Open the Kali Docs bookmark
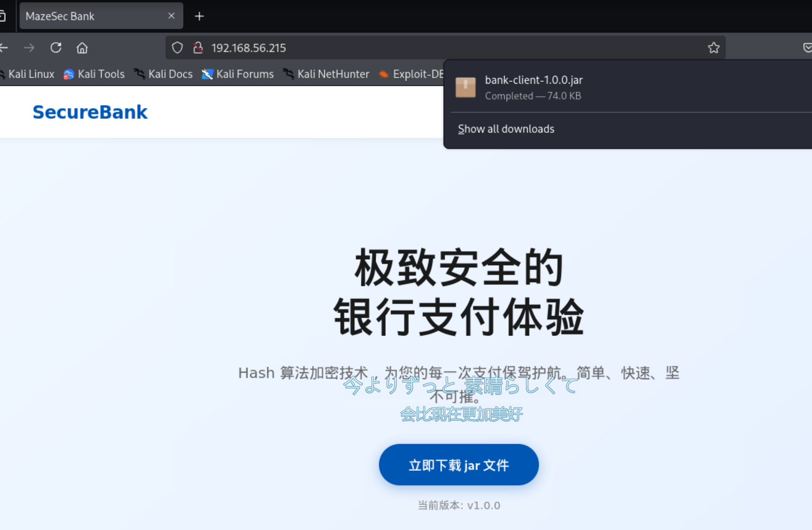Screen dimensions: 812x530 click(x=163, y=74)
